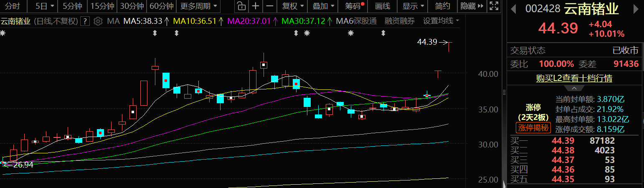Enter fullscreen with expand arrows icon

pos(493,6)
